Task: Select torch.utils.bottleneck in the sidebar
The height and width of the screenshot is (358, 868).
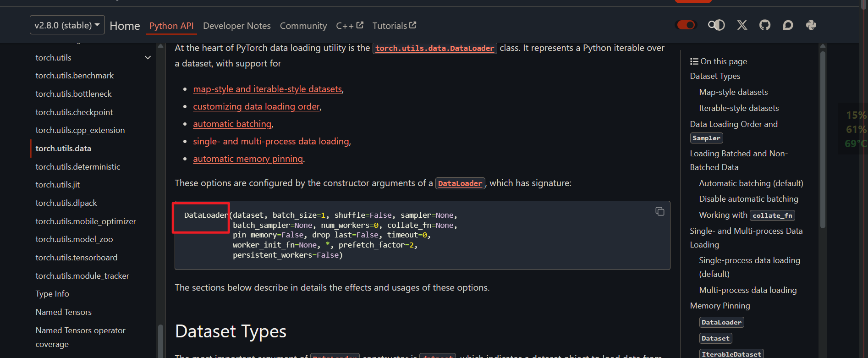Action: click(x=73, y=94)
